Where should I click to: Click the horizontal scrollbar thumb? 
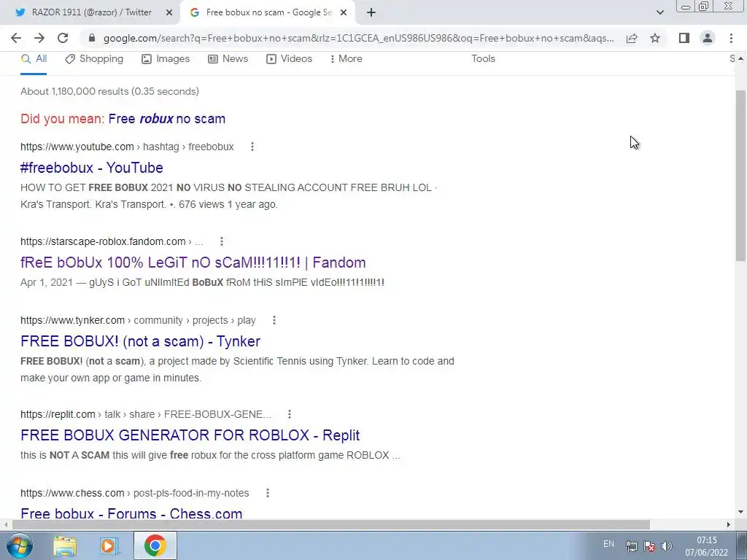tap(331, 525)
